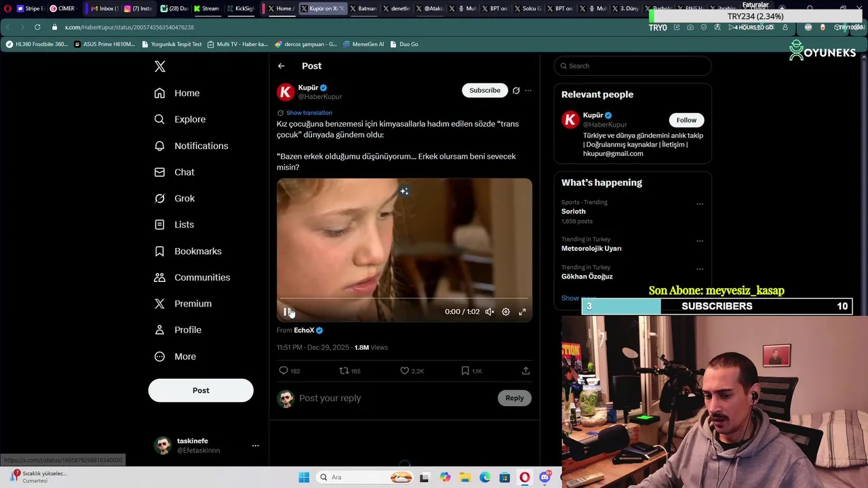The width and height of the screenshot is (868, 488).
Task: Open Meteorolojik Uyarı trending topic
Action: (x=591, y=249)
